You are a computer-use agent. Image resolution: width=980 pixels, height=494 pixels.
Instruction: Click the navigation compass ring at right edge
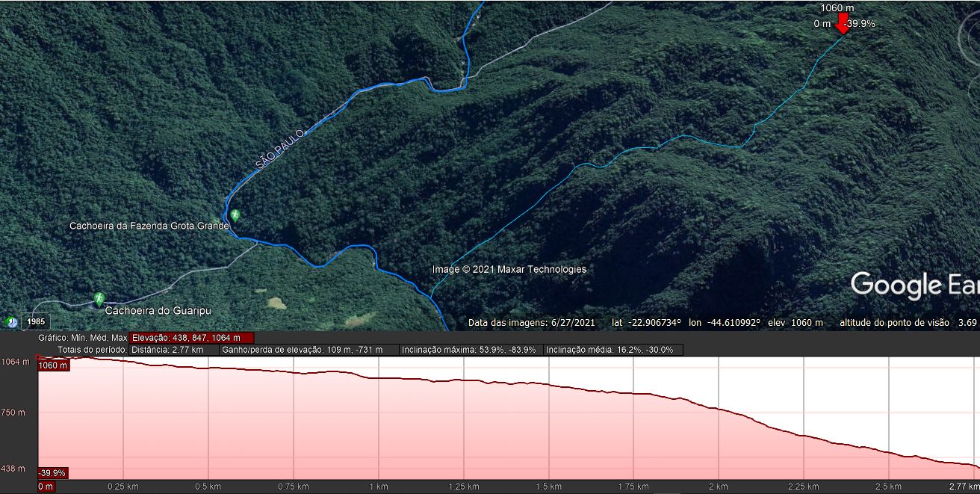(x=968, y=34)
